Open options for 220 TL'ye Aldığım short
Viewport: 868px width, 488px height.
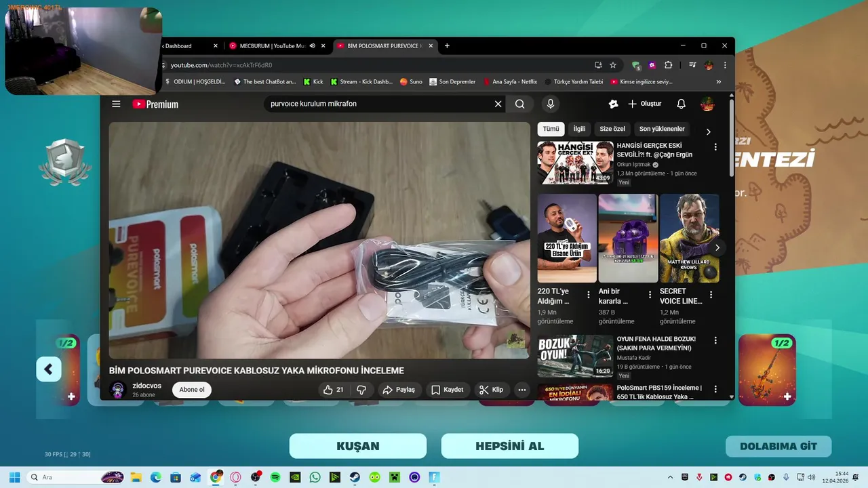point(589,295)
